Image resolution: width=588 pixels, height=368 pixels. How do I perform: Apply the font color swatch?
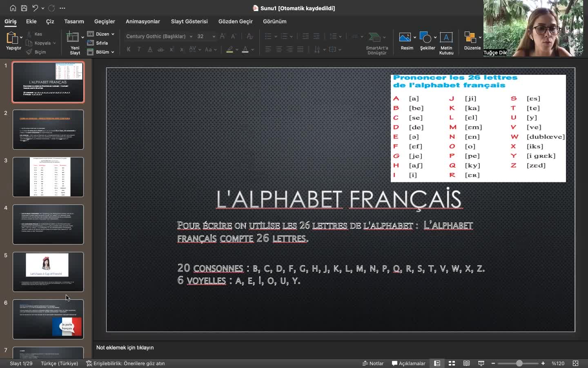pos(245,49)
